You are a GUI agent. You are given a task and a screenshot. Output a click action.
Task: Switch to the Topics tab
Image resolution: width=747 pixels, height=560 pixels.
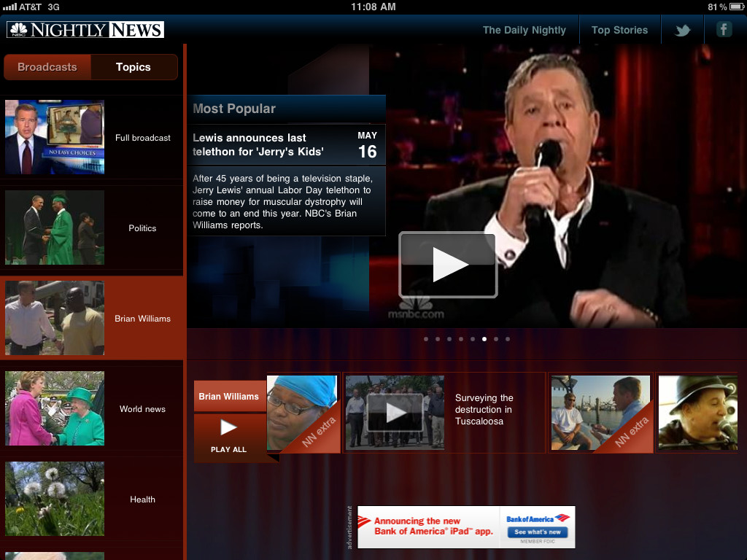(x=133, y=67)
